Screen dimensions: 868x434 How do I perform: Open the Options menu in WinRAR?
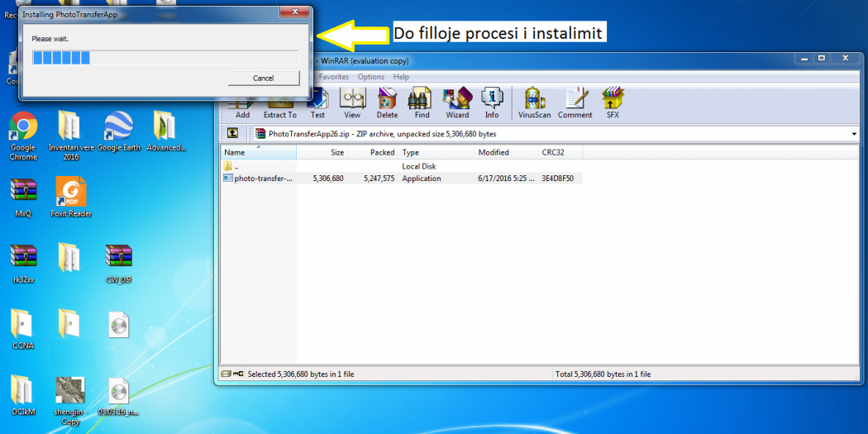coord(371,77)
